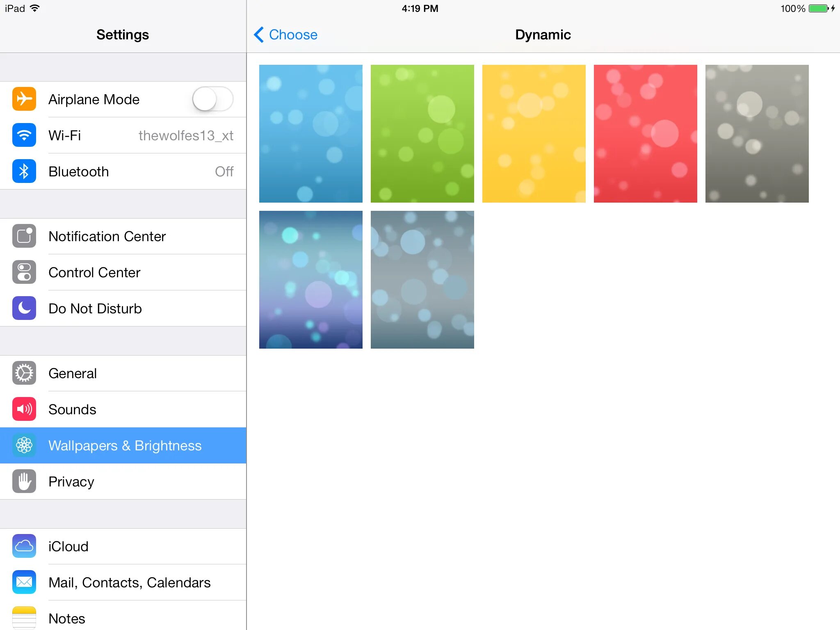Open the General settings row

(x=123, y=373)
